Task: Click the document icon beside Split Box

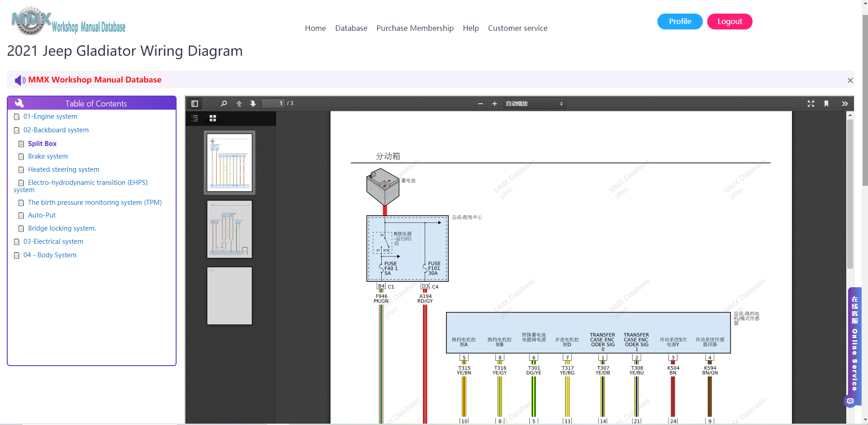Action: pyautogui.click(x=21, y=144)
